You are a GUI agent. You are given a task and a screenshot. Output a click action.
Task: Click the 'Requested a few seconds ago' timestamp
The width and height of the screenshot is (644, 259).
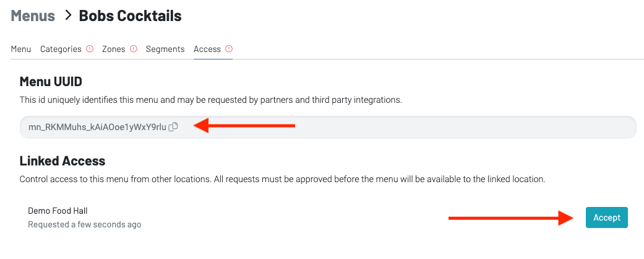tap(85, 224)
